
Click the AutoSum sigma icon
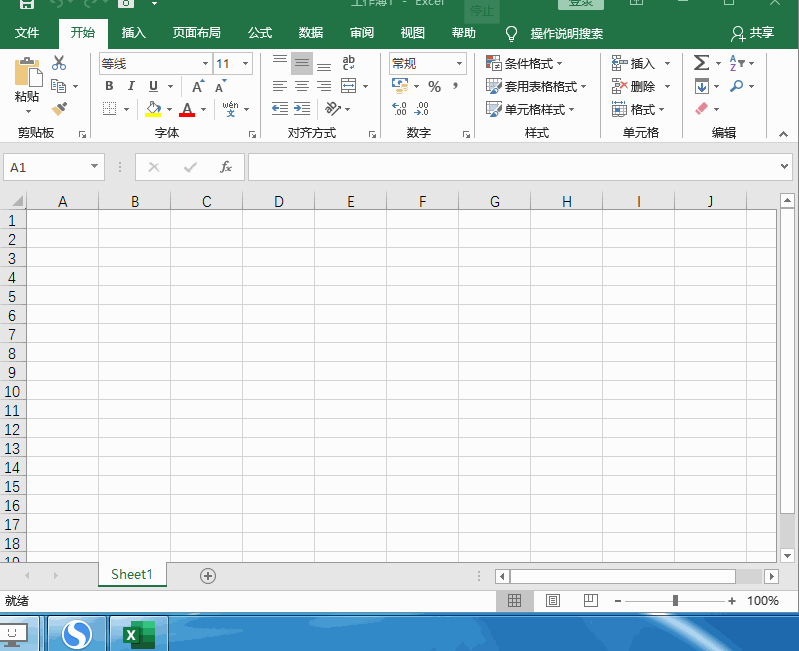pos(701,63)
